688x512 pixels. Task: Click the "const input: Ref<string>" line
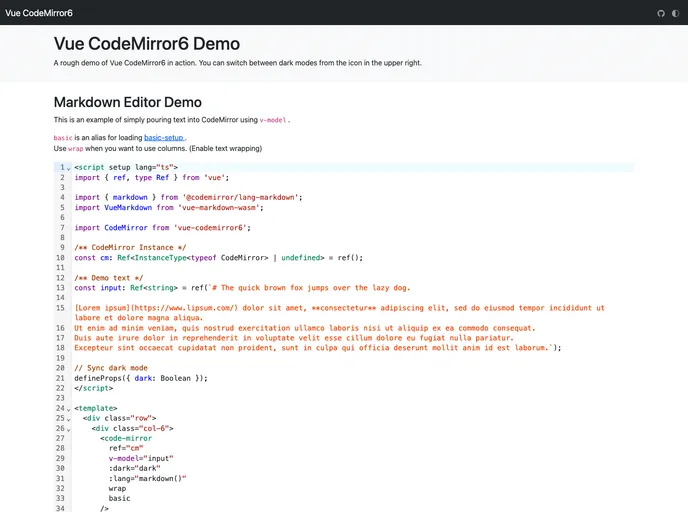(242, 288)
